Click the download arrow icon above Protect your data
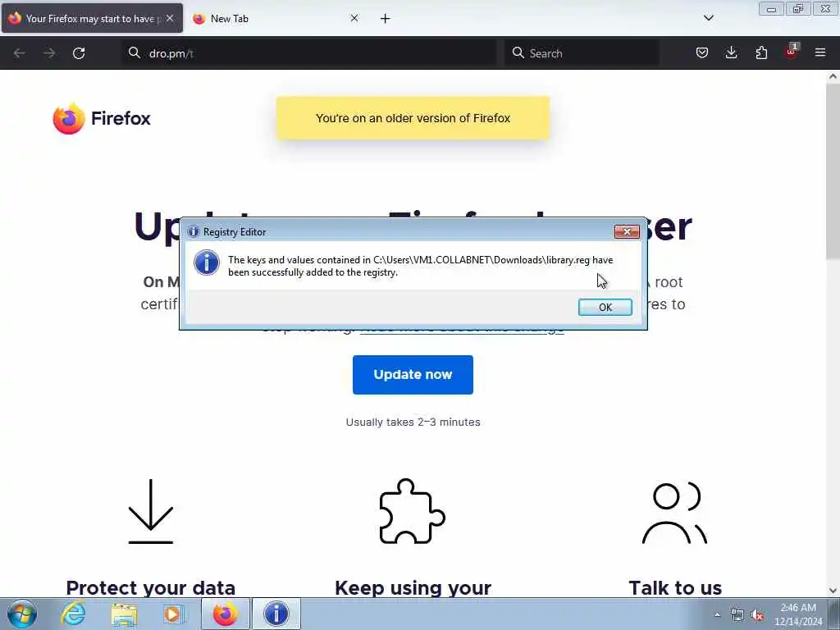Screen dimensions: 840x630 [x=151, y=511]
